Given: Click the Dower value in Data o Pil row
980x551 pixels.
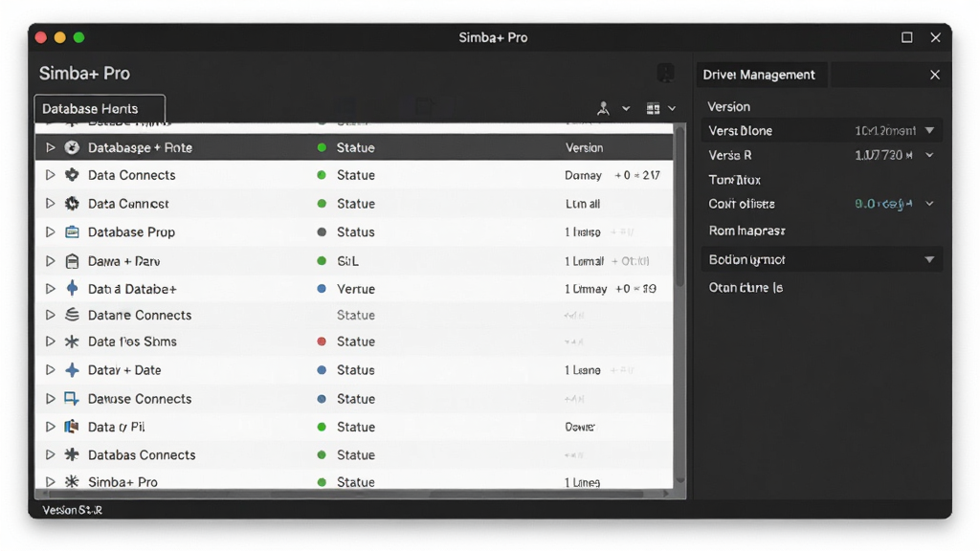Looking at the screenshot, I should (579, 428).
